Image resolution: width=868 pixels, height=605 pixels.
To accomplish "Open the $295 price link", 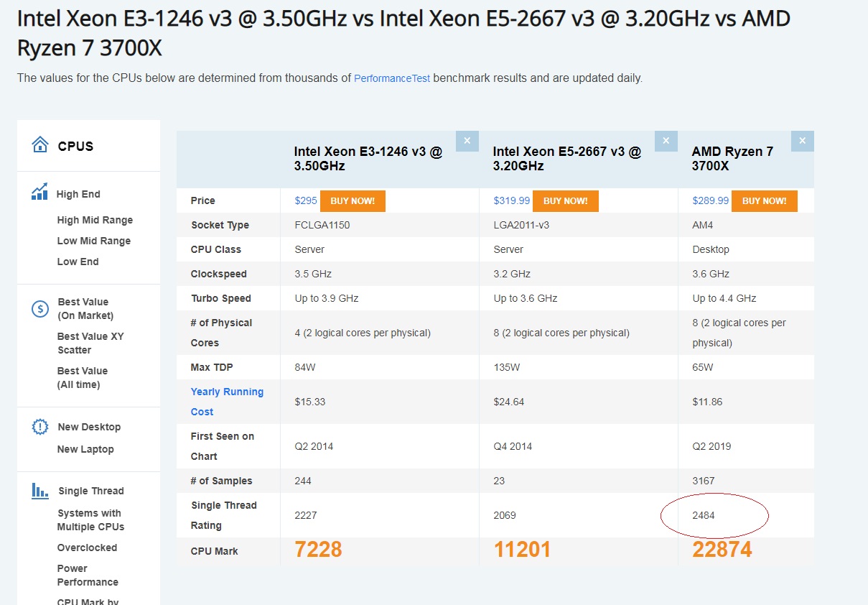I will [x=306, y=200].
